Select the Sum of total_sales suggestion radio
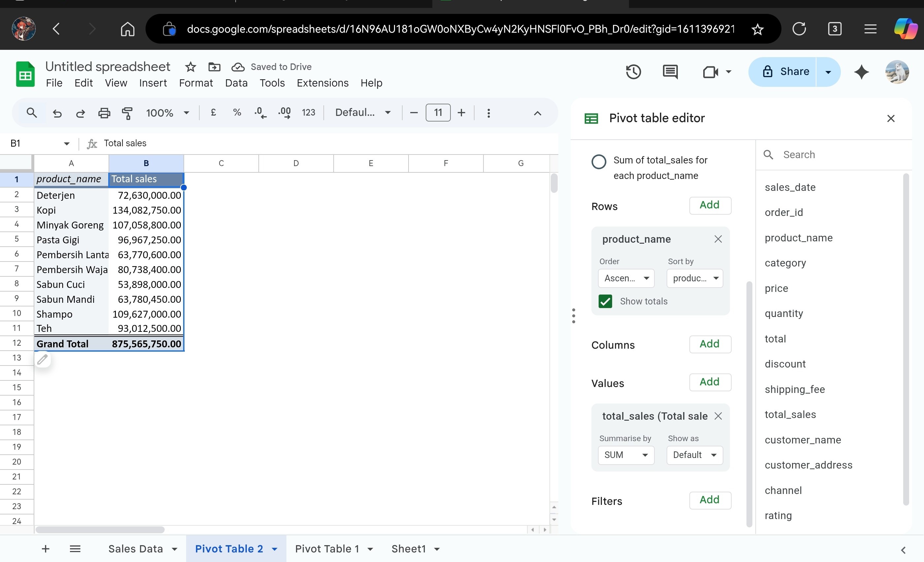The width and height of the screenshot is (924, 562). [599, 162]
